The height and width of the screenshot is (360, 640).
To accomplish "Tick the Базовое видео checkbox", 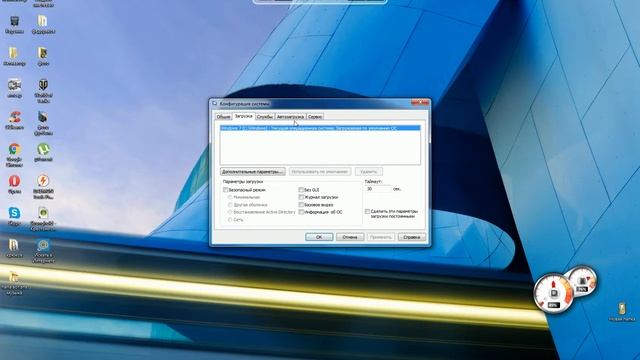I will pos(301,204).
